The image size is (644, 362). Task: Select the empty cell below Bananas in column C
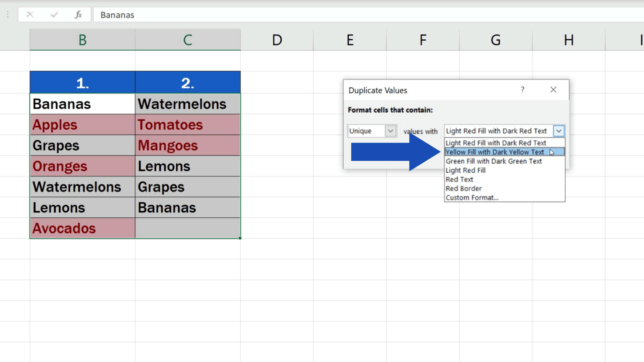188,228
